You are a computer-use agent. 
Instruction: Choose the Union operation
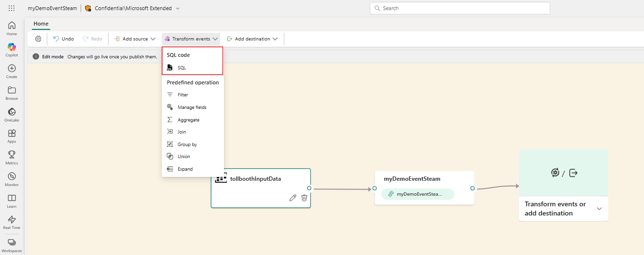(193, 156)
